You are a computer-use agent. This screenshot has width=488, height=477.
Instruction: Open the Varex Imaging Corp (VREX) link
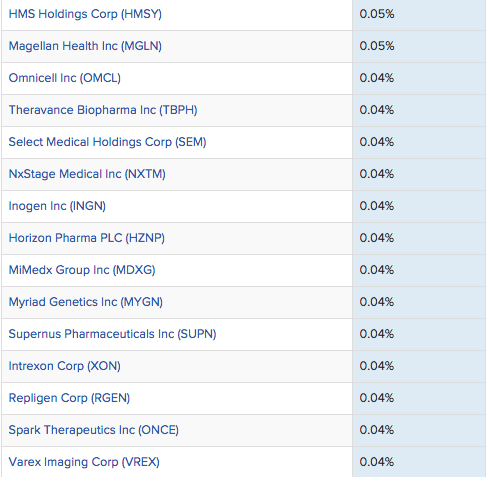tap(84, 462)
